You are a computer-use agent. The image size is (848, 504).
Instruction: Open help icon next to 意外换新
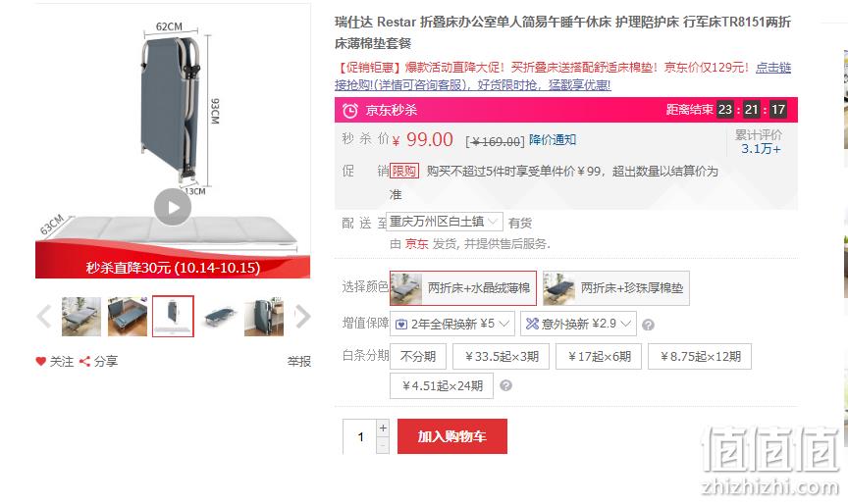[x=648, y=325]
